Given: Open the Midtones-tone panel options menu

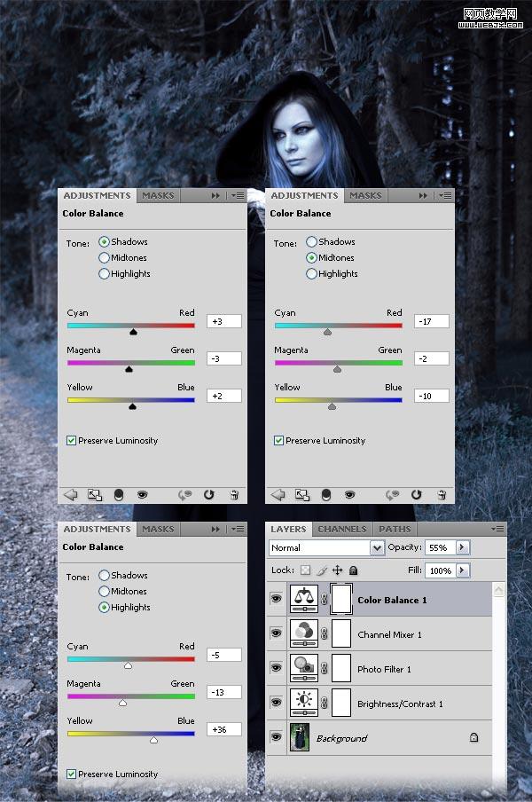Looking at the screenshot, I should (x=445, y=196).
